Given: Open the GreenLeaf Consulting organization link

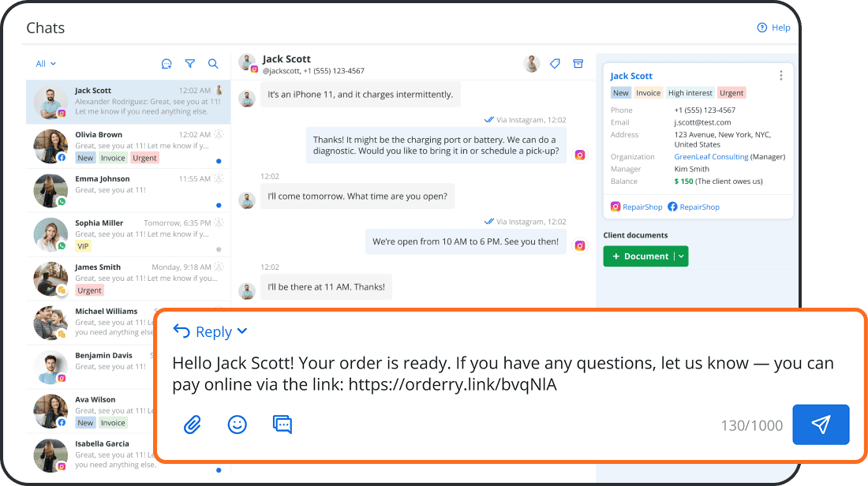Looking at the screenshot, I should 711,157.
